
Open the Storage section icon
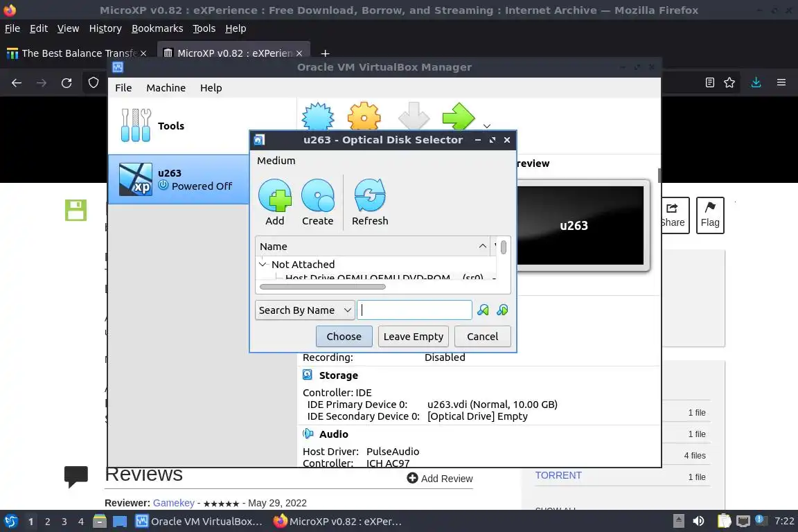[308, 375]
